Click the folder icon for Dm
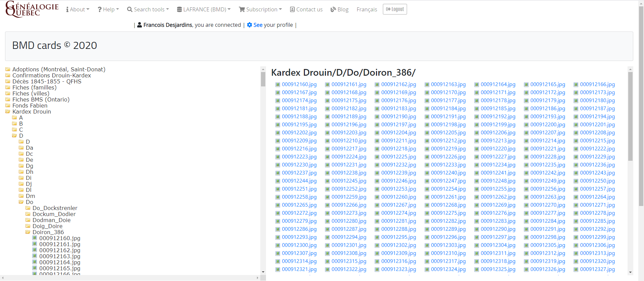 (x=21, y=196)
